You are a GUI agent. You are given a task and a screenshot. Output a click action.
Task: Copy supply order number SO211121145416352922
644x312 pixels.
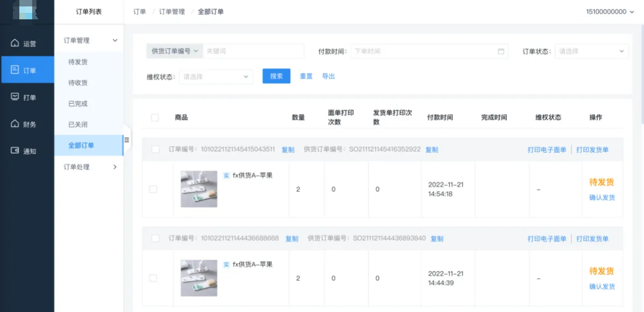(432, 150)
